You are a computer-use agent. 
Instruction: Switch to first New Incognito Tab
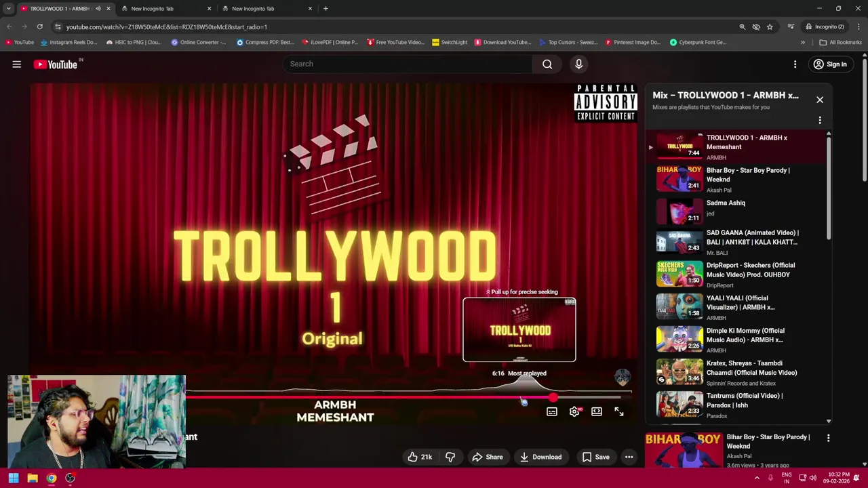click(166, 9)
